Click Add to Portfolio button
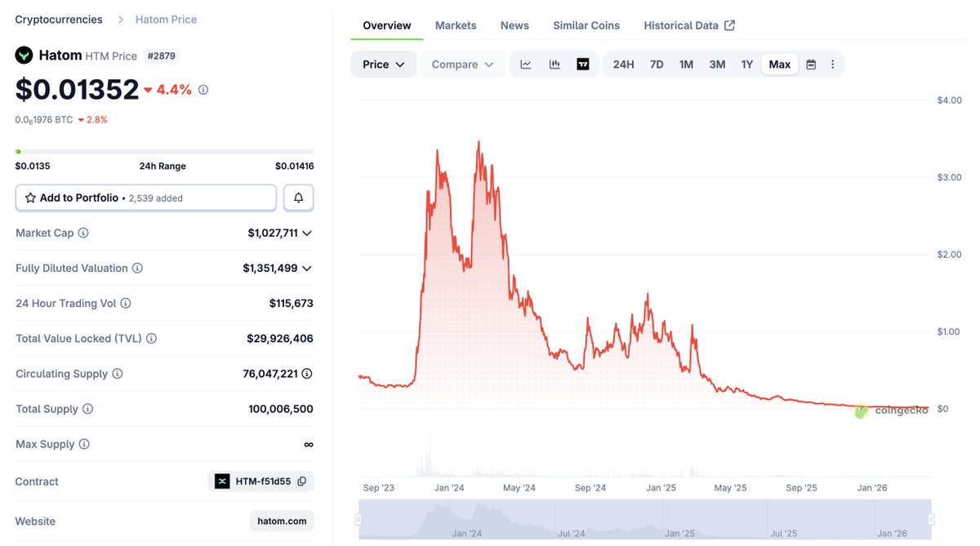The image size is (980, 546). point(146,198)
